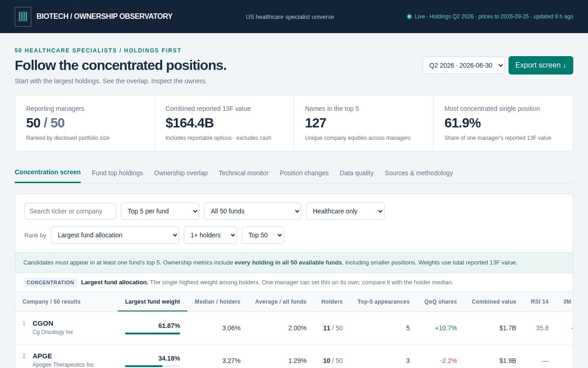The height and width of the screenshot is (368, 588).
Task: Click the +10.7% QoQ shares value
Action: 446,328
